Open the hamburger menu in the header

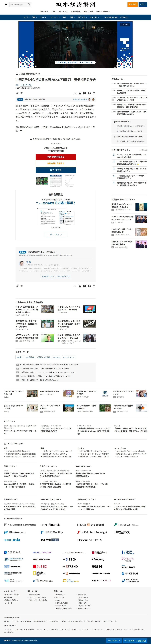pyautogui.click(x=6, y=4)
